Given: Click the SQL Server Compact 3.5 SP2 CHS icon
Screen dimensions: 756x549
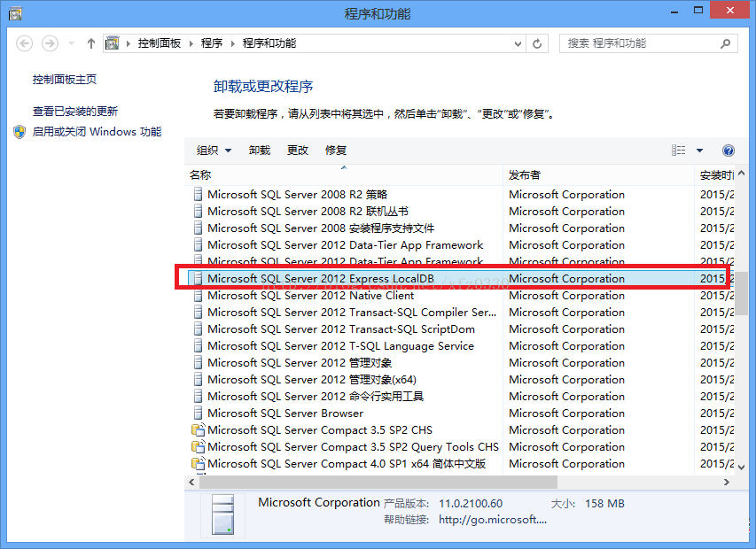Looking at the screenshot, I should pyautogui.click(x=199, y=430).
